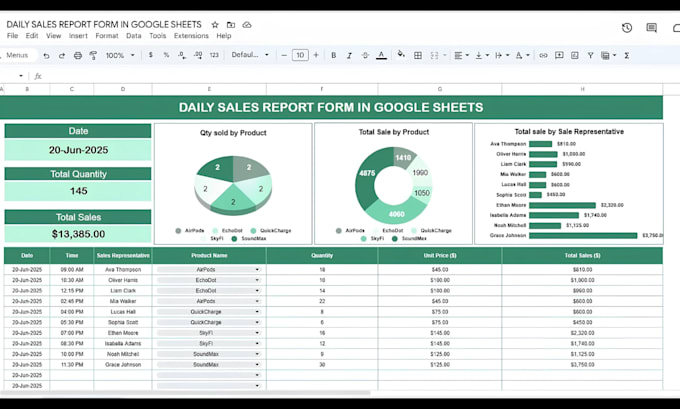Viewport: 680px width, 409px height.
Task: Open the borders tool
Action: 418,55
